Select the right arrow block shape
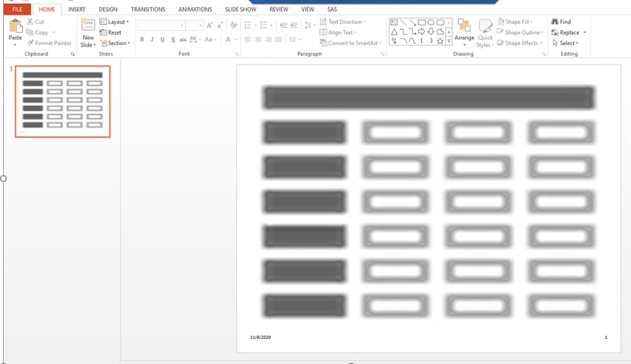 pyautogui.click(x=422, y=32)
